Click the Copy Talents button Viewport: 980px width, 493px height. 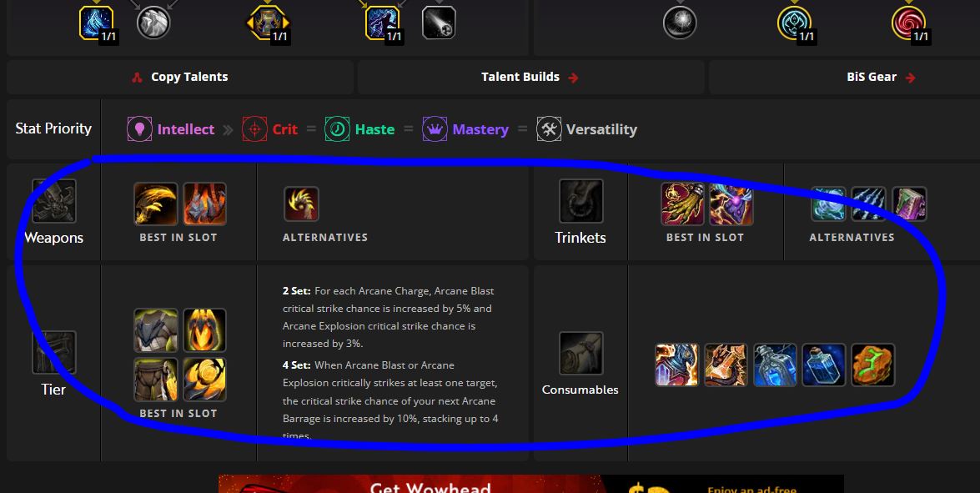pos(180,77)
